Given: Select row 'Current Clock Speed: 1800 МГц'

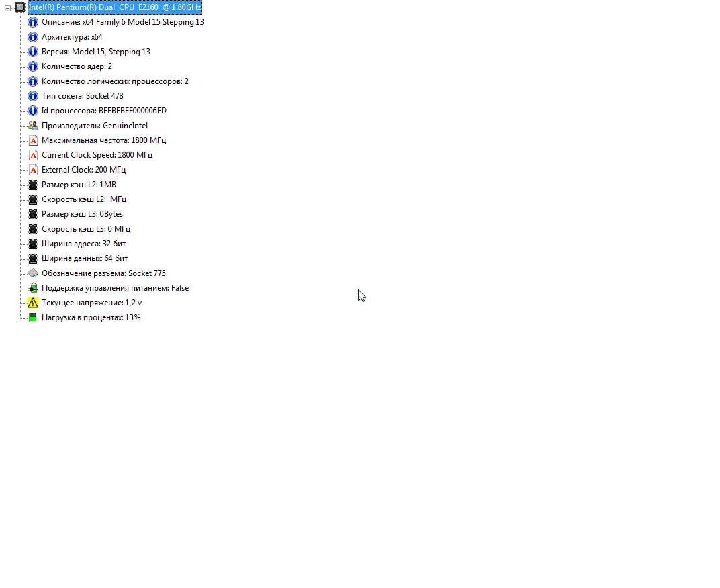Looking at the screenshot, I should click(97, 155).
